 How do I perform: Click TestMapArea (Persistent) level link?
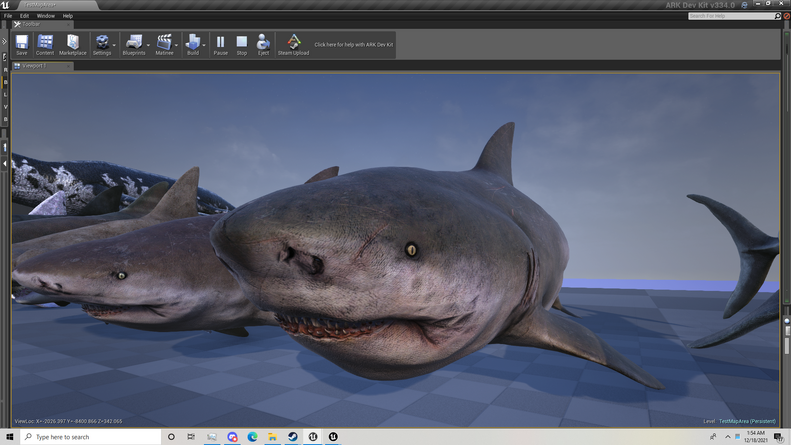pyautogui.click(x=747, y=421)
